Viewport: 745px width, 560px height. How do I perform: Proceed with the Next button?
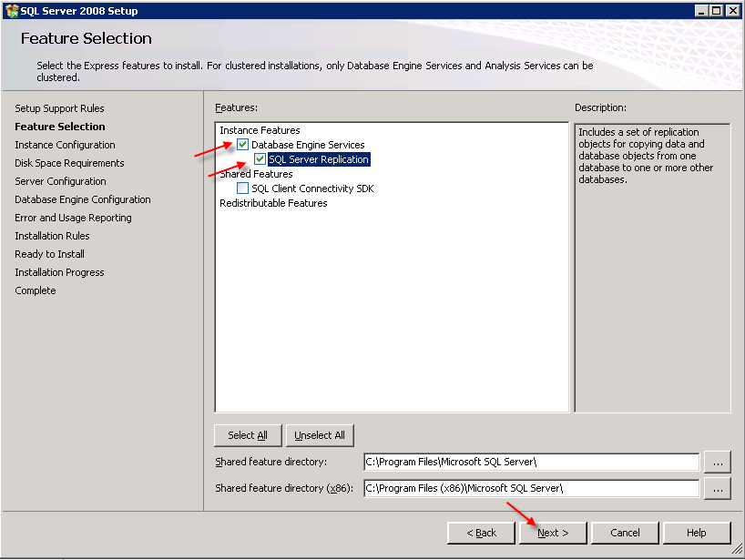[x=553, y=533]
